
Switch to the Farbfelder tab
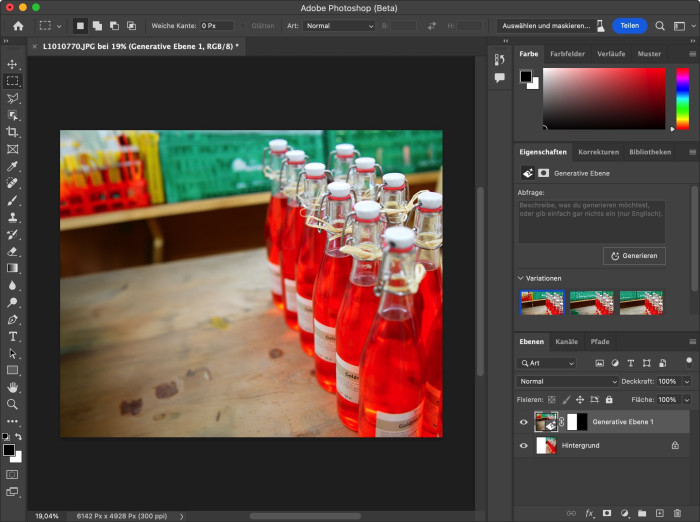(567, 54)
